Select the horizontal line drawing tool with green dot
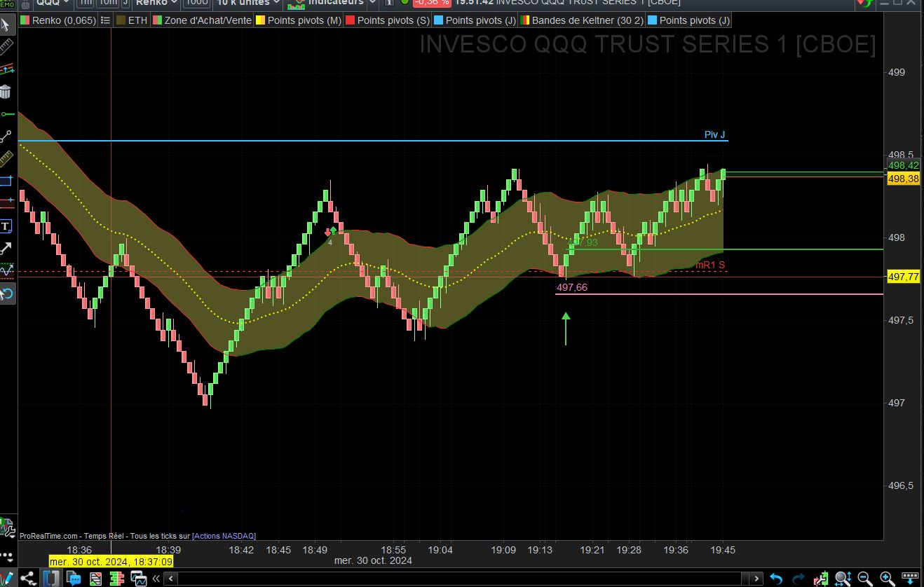This screenshot has height=587, width=924. tap(6, 114)
